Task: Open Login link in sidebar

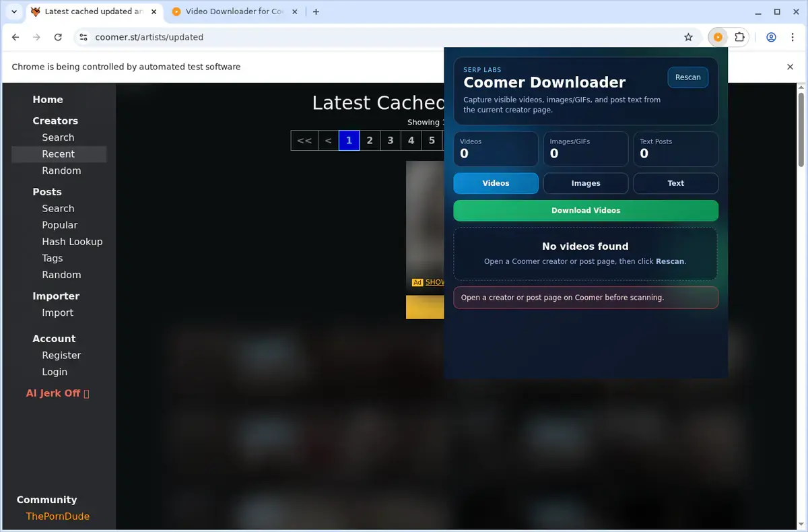Action: [55, 372]
